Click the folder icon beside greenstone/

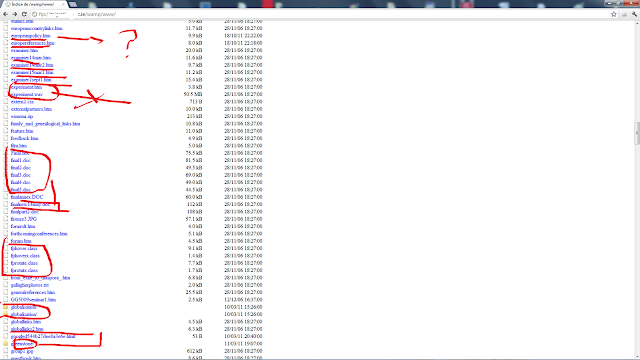(x=6, y=344)
